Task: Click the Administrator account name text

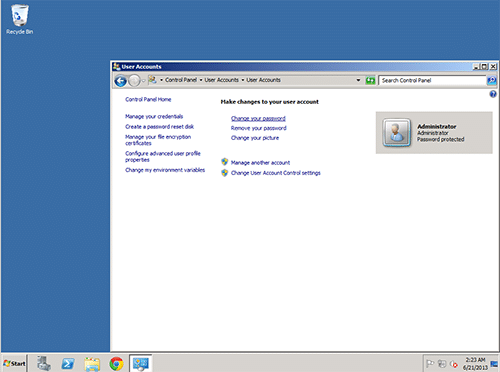Action: [x=437, y=126]
